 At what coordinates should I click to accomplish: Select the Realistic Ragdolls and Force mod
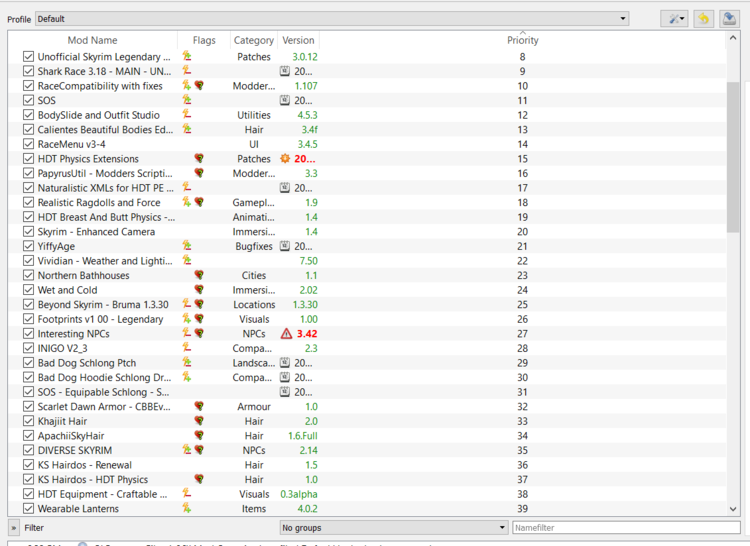tap(367, 202)
